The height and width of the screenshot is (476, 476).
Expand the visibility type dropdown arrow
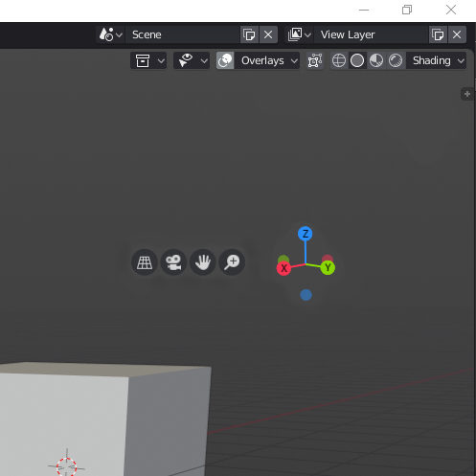204,60
